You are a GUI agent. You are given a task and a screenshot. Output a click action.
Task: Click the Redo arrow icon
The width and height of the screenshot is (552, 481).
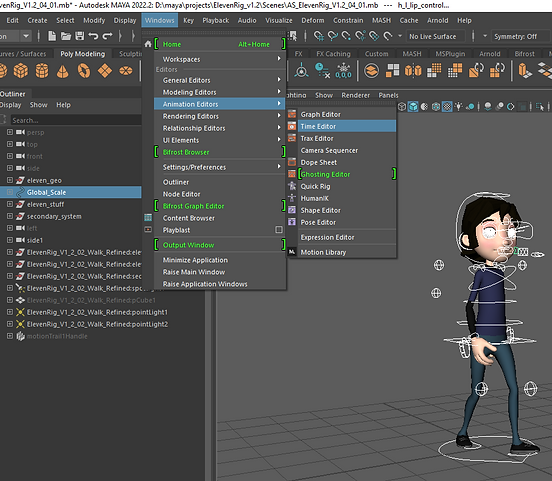(107, 36)
